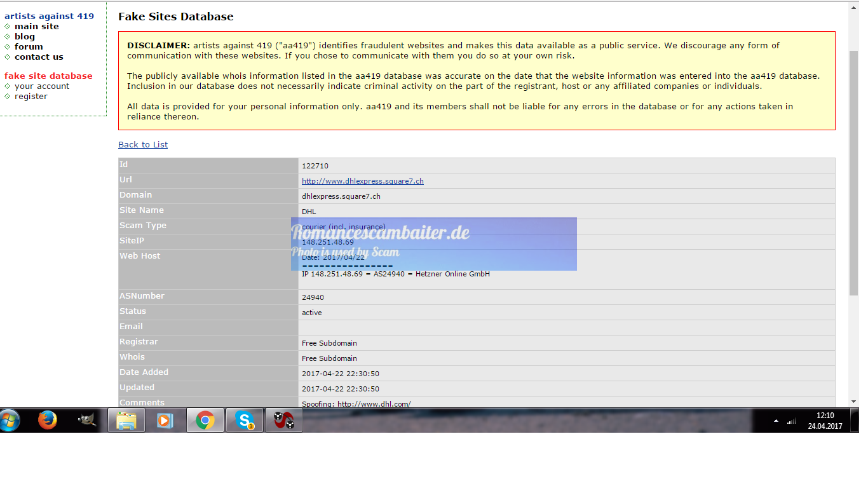This screenshot has width=868, height=488.
Task: Open the contact us link
Action: point(39,57)
